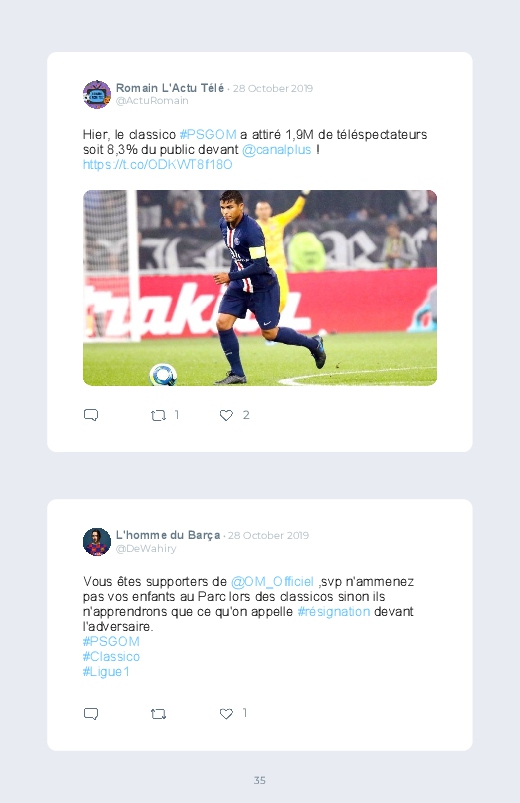Like the L'homme du Barça tweet
This screenshot has width=520, height=803.
click(226, 713)
